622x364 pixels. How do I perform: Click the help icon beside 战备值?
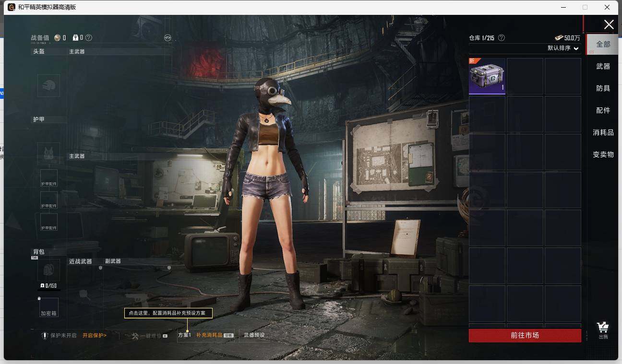tap(89, 37)
